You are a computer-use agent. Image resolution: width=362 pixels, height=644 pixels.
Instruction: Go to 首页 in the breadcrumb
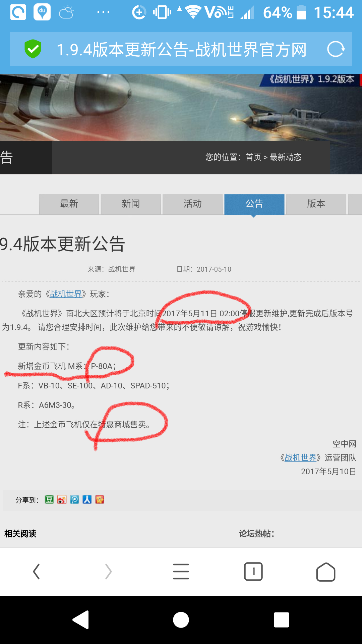253,157
